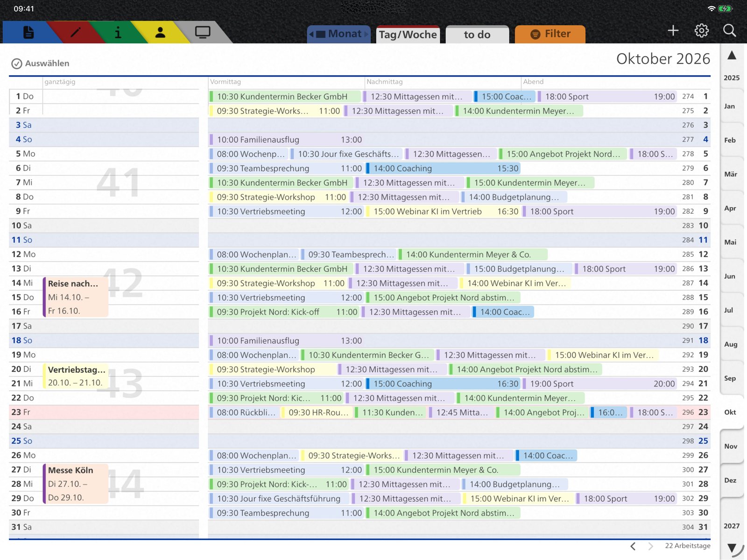747x560 pixels.
Task: Open 08:00 Rückbli… event on 23 Fr
Action: point(244,413)
